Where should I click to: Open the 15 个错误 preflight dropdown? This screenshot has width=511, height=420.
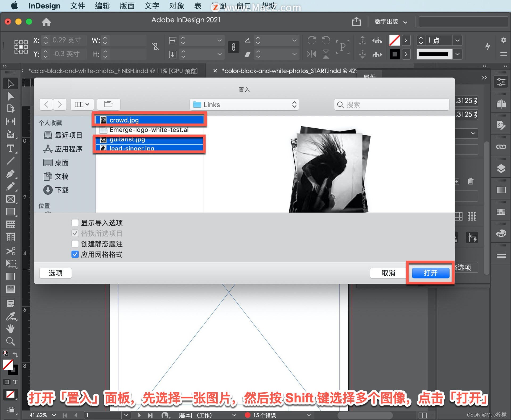tap(309, 415)
